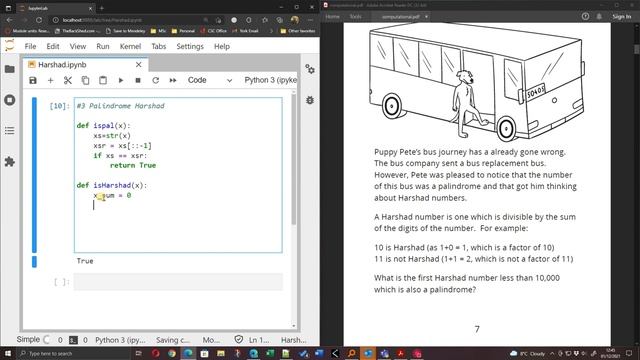Open the Kernel menu in JupyterLab
This screenshot has height=360, width=640.
click(130, 47)
